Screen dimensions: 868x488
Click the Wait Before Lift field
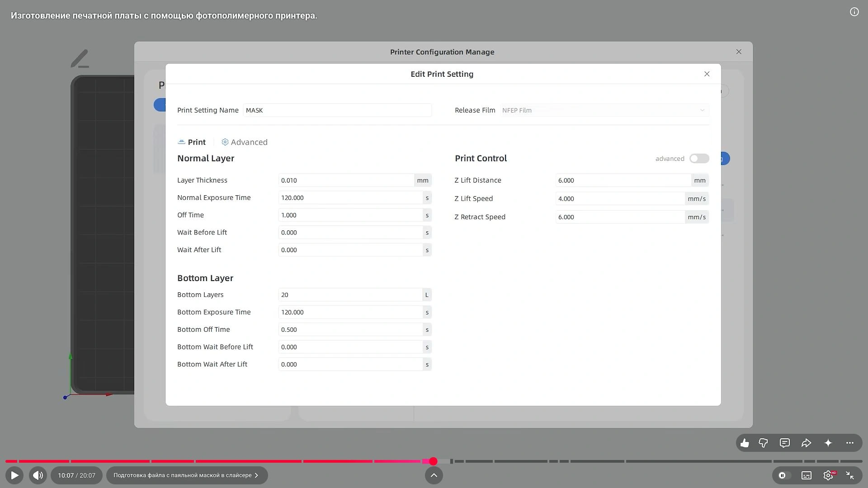(x=350, y=233)
